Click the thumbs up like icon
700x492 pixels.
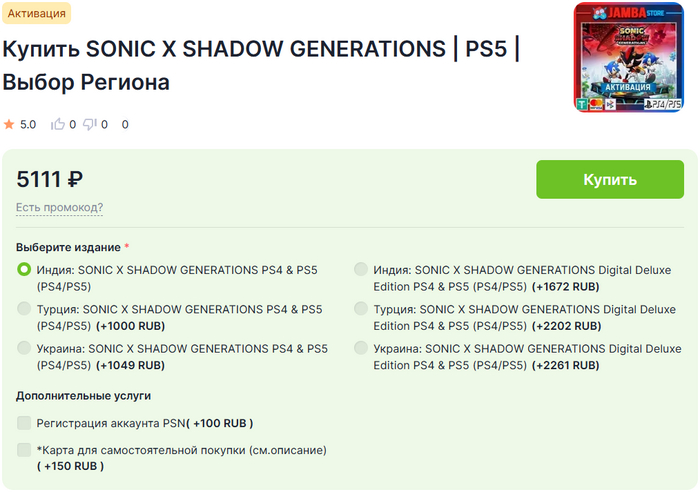coord(58,125)
